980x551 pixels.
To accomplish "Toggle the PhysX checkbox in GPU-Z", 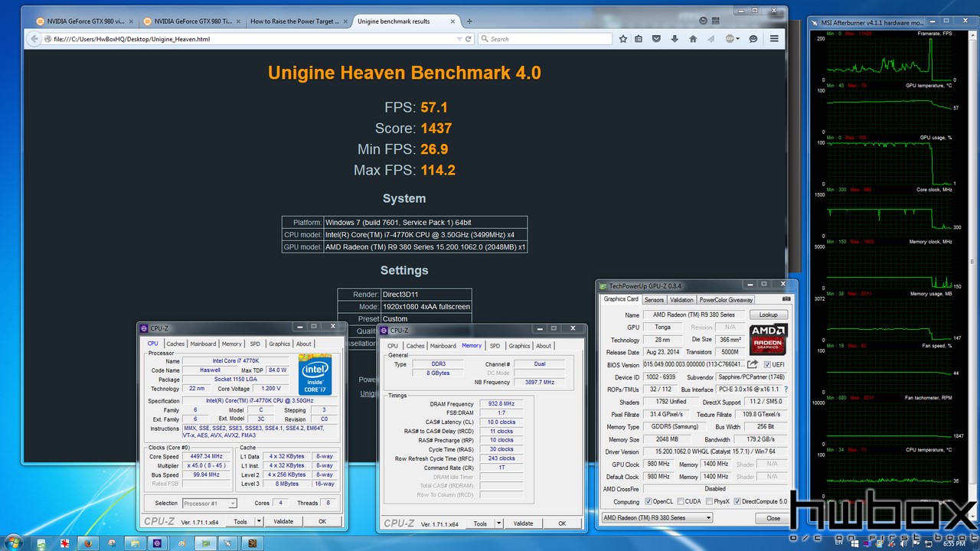I will pos(707,502).
